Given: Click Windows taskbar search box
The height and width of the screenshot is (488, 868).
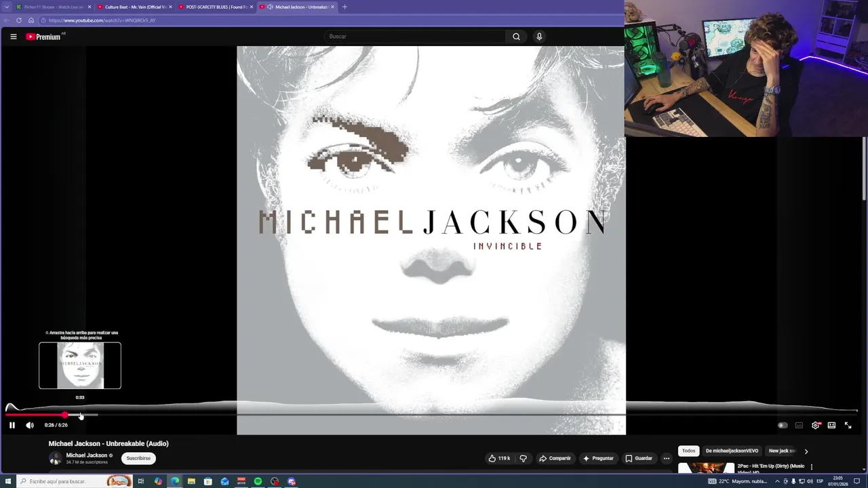Looking at the screenshot, I should point(75,481).
